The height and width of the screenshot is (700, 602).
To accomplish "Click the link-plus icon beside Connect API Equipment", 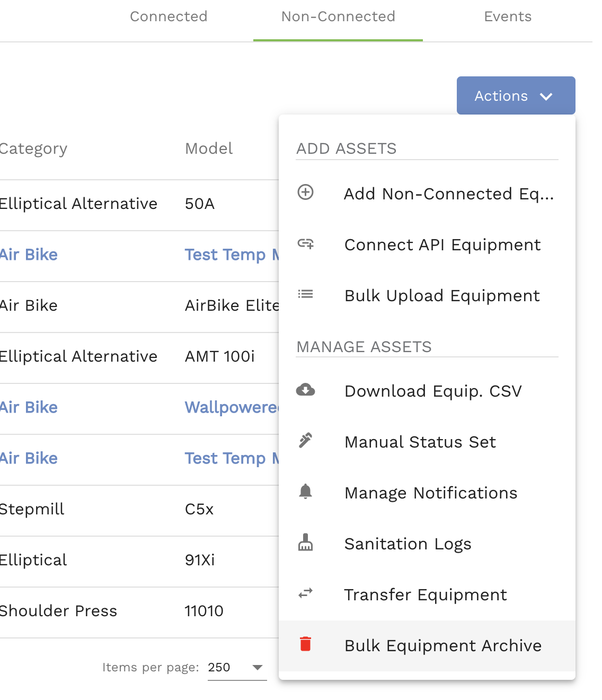I will (305, 243).
